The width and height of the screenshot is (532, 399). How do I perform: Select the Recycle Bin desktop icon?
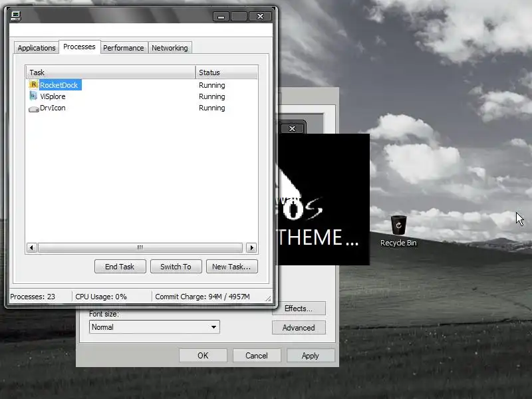coord(398,231)
